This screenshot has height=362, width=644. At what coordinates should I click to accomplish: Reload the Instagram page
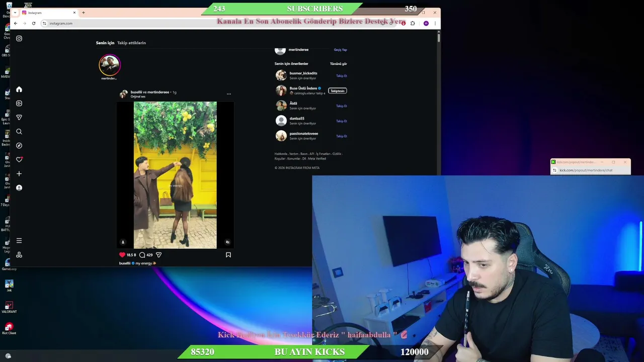point(34,23)
